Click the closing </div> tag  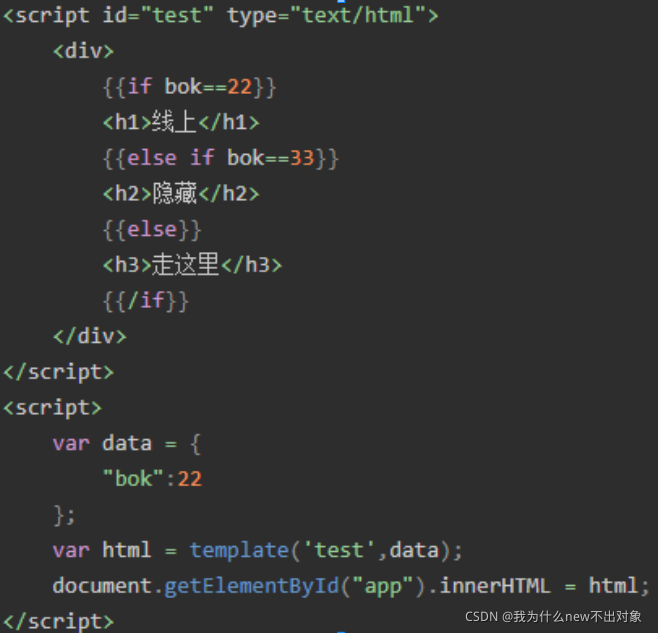click(90, 337)
